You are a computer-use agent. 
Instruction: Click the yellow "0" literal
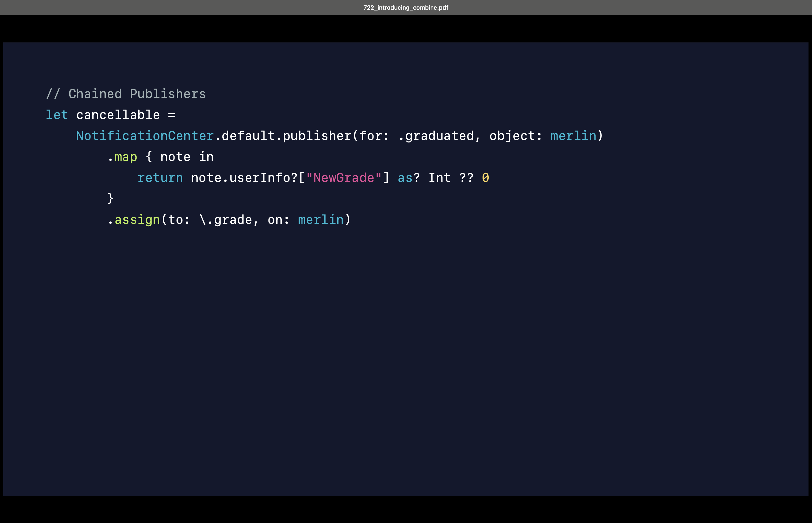click(x=485, y=178)
